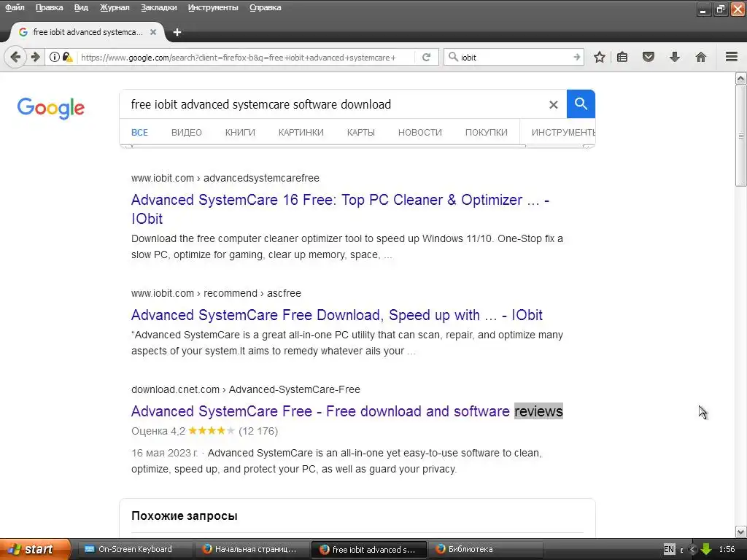Run Google search with blue magnifier button

581,104
